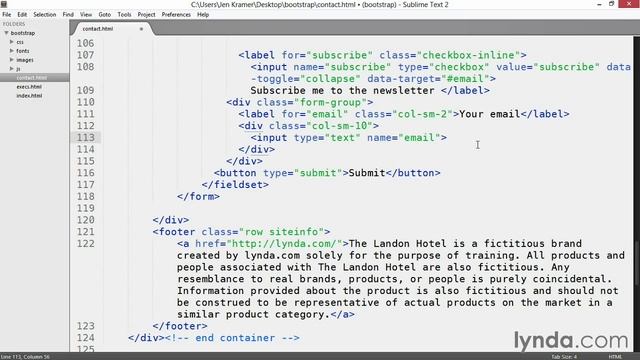Expand the fonts folder
Image resolution: width=640 pixels, height=360 pixels.
click(12, 51)
